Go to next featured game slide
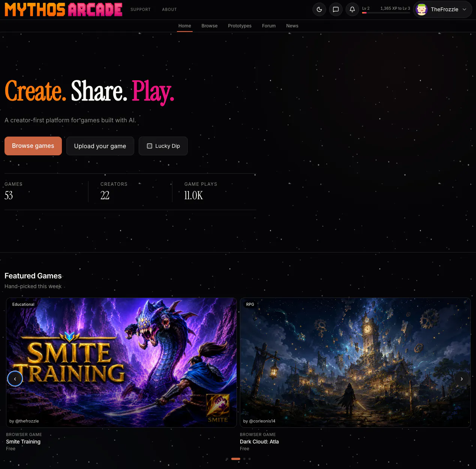The height and width of the screenshot is (469, 476). (x=462, y=379)
